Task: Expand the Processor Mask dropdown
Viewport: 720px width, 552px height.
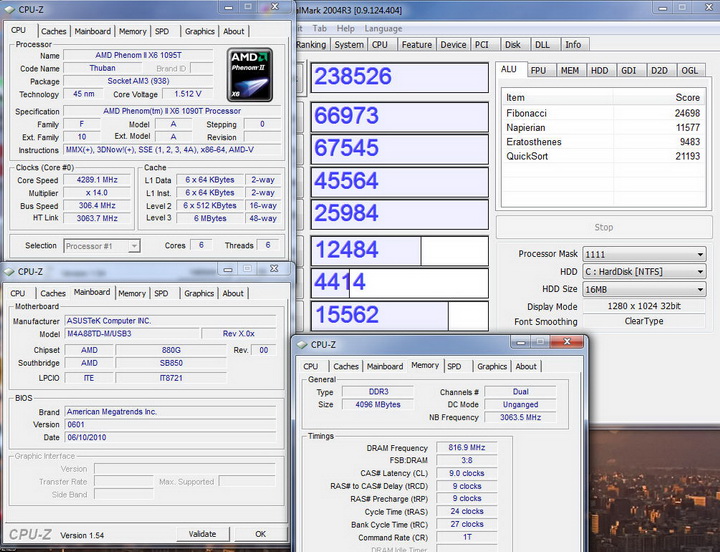Action: pyautogui.click(x=644, y=254)
